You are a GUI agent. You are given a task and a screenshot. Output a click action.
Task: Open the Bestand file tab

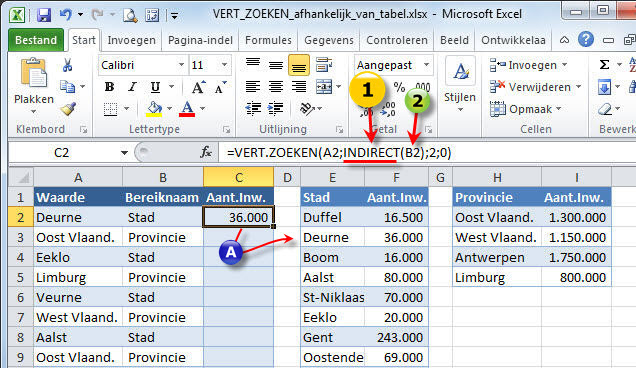36,40
